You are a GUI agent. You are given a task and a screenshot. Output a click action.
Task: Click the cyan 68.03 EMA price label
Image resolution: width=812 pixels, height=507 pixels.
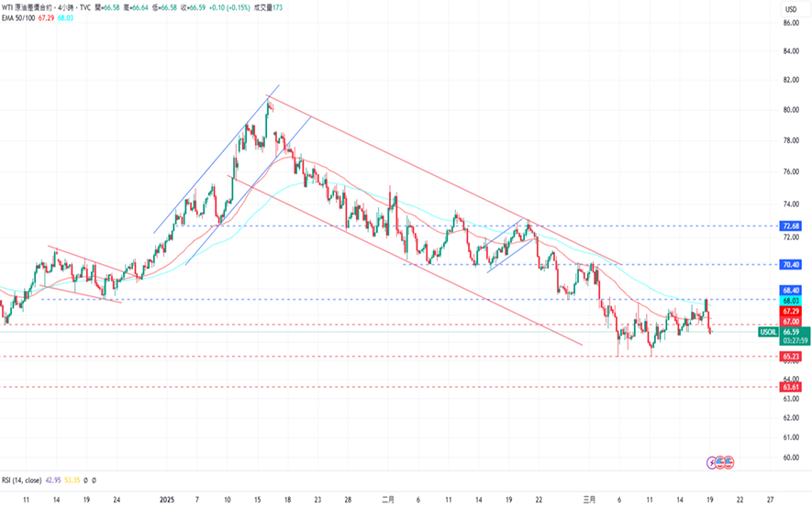(791, 301)
